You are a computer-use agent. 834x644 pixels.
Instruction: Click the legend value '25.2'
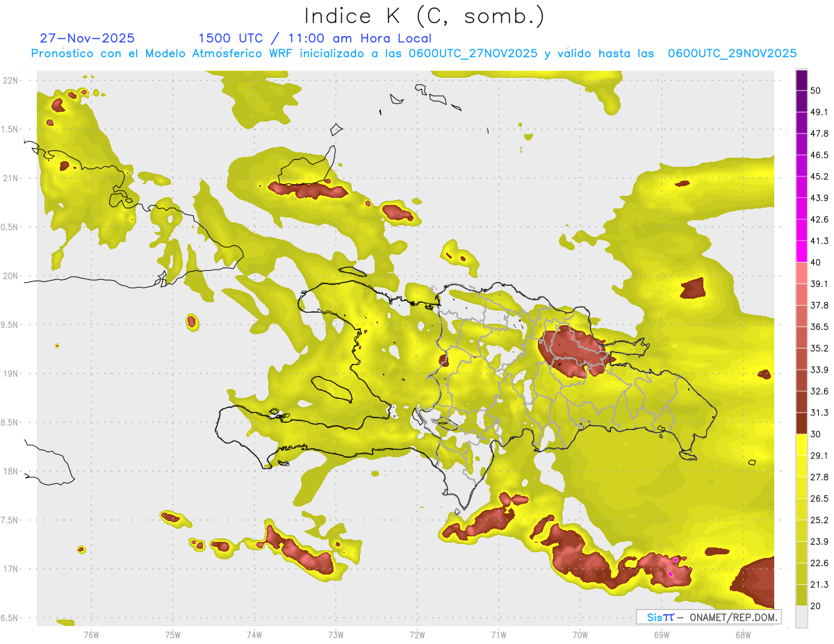click(x=819, y=520)
